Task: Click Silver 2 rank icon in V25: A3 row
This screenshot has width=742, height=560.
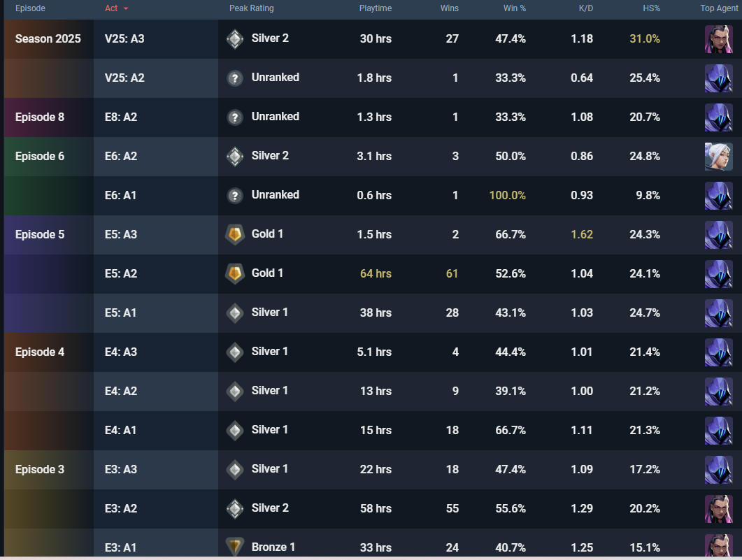Action: coord(235,39)
